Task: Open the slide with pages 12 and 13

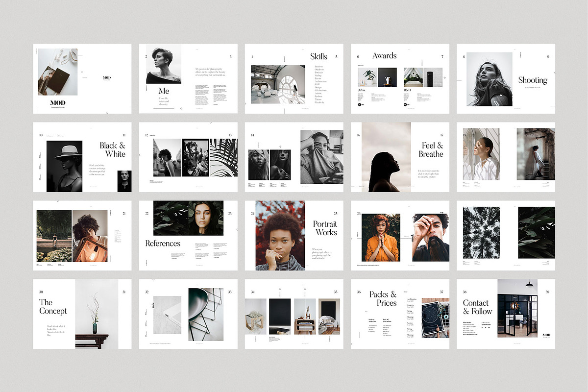Action: 188,157
